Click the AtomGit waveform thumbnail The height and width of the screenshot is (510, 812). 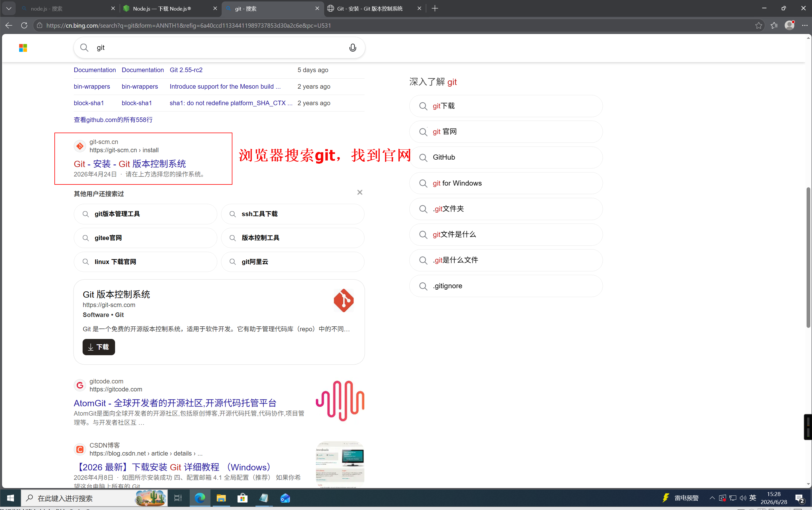pyautogui.click(x=340, y=401)
